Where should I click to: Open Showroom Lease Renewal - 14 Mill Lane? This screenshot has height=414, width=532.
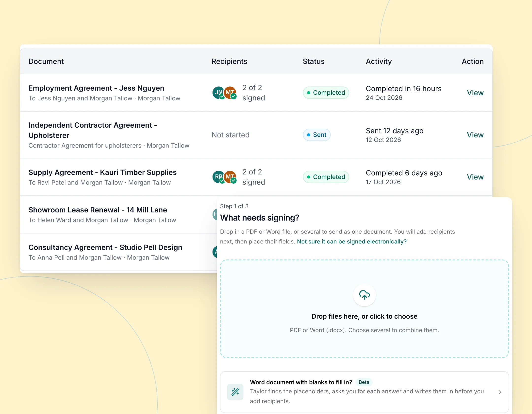(98, 210)
